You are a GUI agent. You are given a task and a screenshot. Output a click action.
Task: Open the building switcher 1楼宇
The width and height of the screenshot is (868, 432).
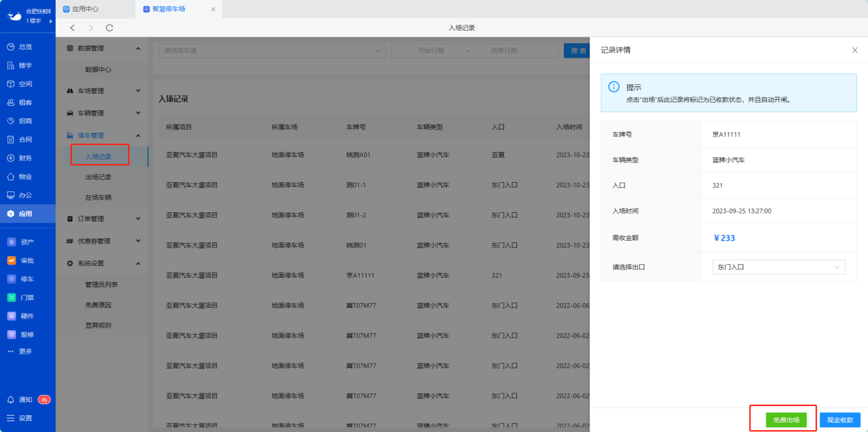[x=38, y=21]
